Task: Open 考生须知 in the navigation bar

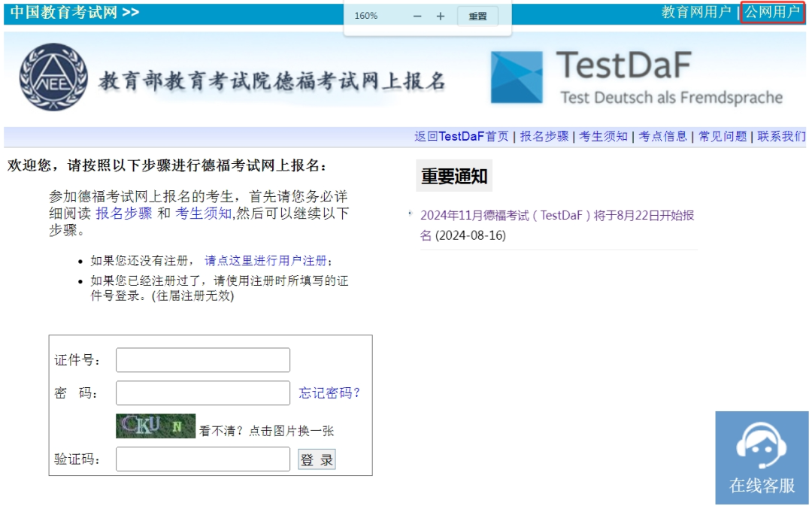Action: pos(603,136)
